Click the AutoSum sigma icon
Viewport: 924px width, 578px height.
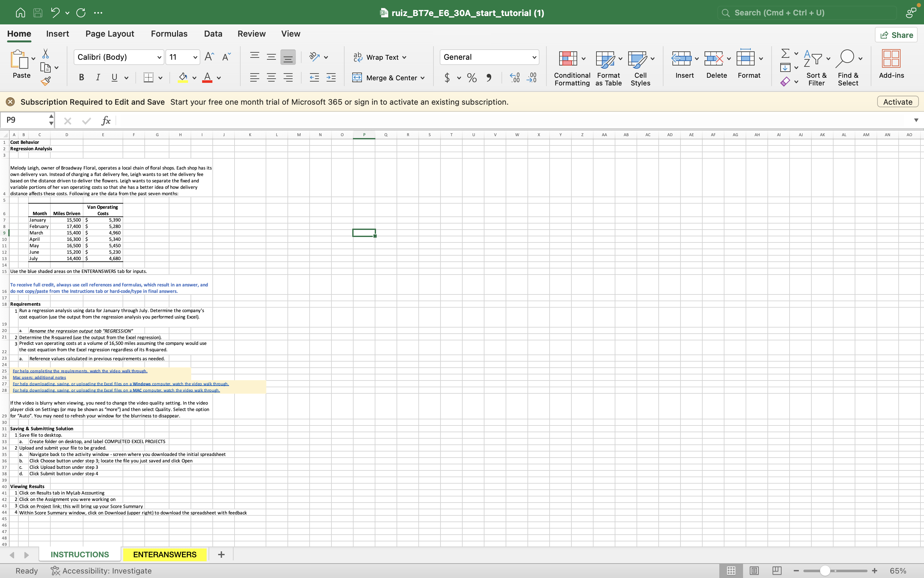tap(785, 53)
